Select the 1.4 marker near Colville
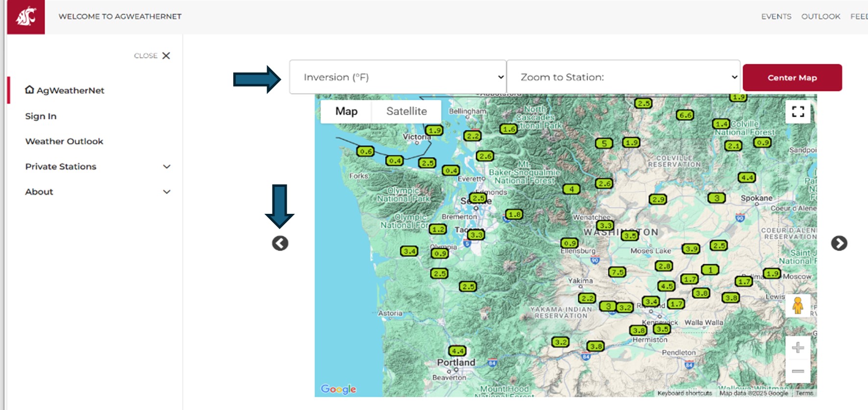Viewport: 868px width, 410px height. [721, 124]
